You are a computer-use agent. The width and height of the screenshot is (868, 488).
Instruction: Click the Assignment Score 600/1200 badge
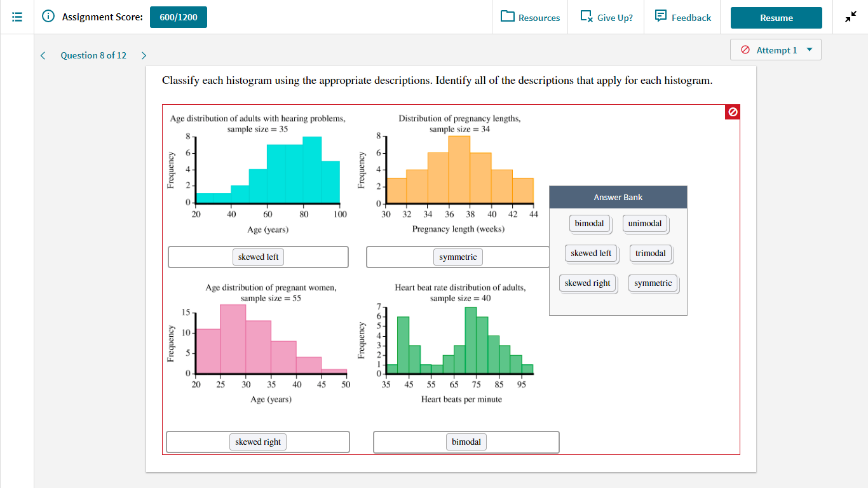178,17
